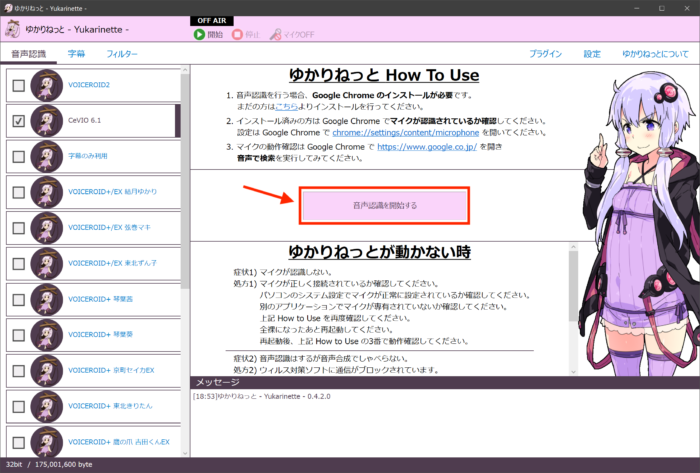Minimize the Yukarinette window
The height and width of the screenshot is (473, 700).
point(637,8)
